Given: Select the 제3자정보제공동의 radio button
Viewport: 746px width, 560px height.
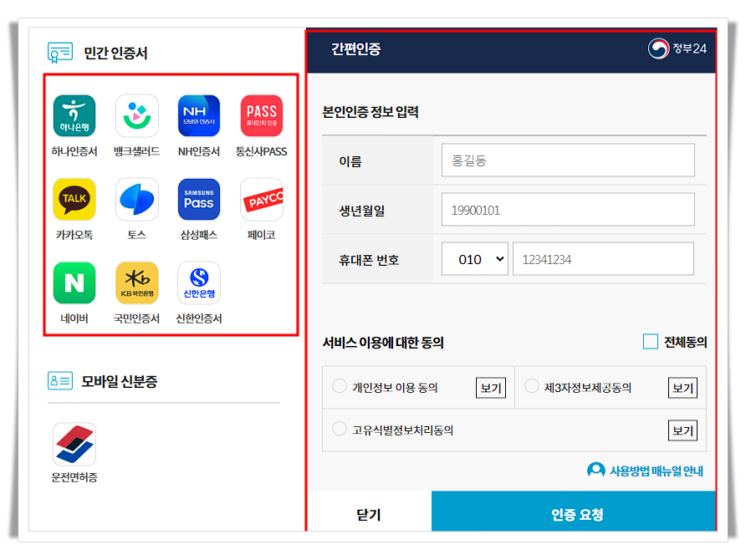Looking at the screenshot, I should coord(531,385).
